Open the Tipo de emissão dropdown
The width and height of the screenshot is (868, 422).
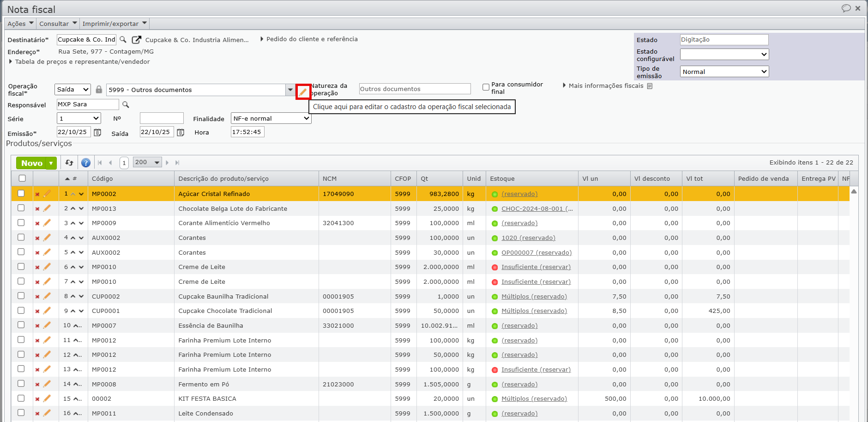point(724,72)
